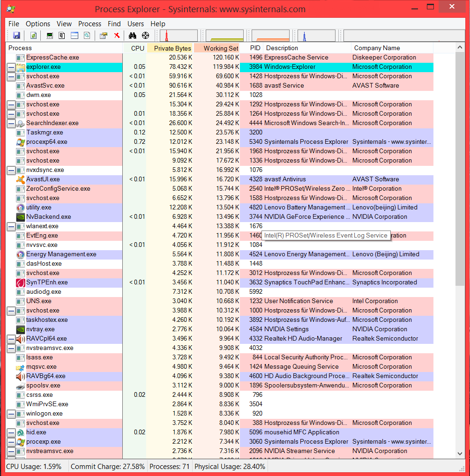Open the Help menu
Viewport: 470px width, 476px height.
coord(158,24)
